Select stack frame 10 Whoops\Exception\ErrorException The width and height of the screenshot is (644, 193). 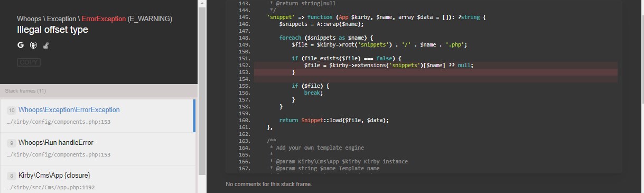[x=97, y=115]
